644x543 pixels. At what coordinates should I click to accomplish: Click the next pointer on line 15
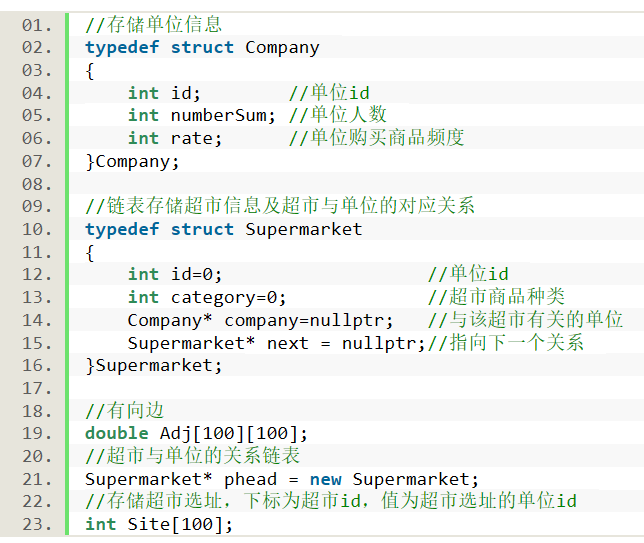tap(288, 343)
